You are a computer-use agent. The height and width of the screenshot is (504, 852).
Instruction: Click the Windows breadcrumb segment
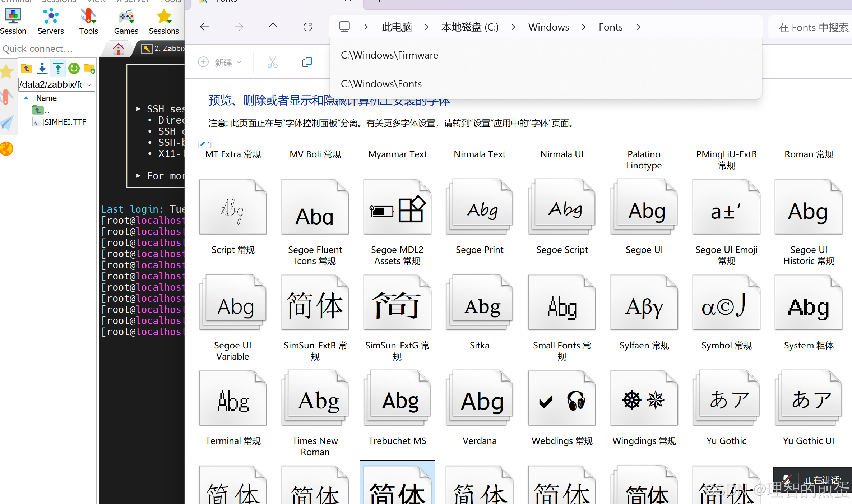click(x=548, y=27)
